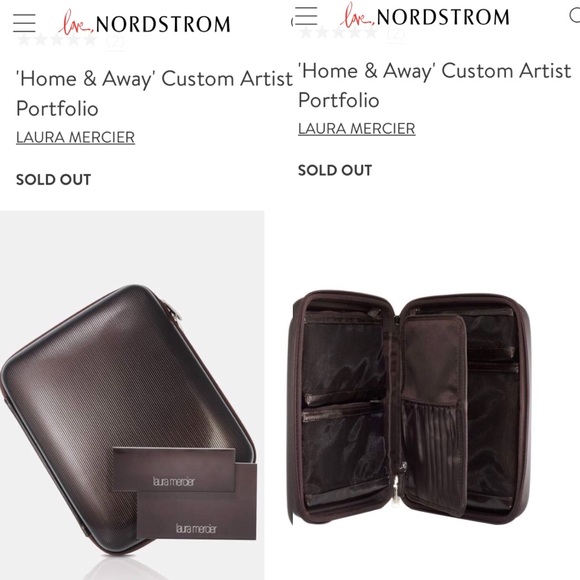Open search via the partially visible magnifier icon

pos(574,16)
